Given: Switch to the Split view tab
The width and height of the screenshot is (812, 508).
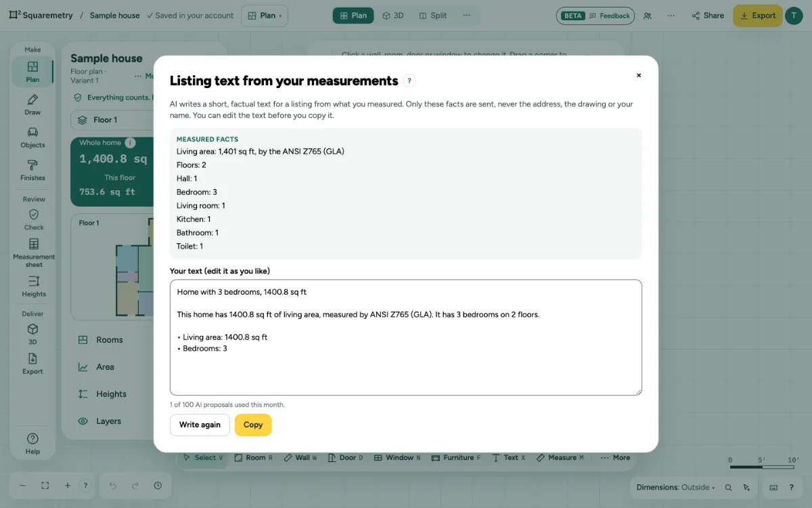Looking at the screenshot, I should tap(433, 16).
